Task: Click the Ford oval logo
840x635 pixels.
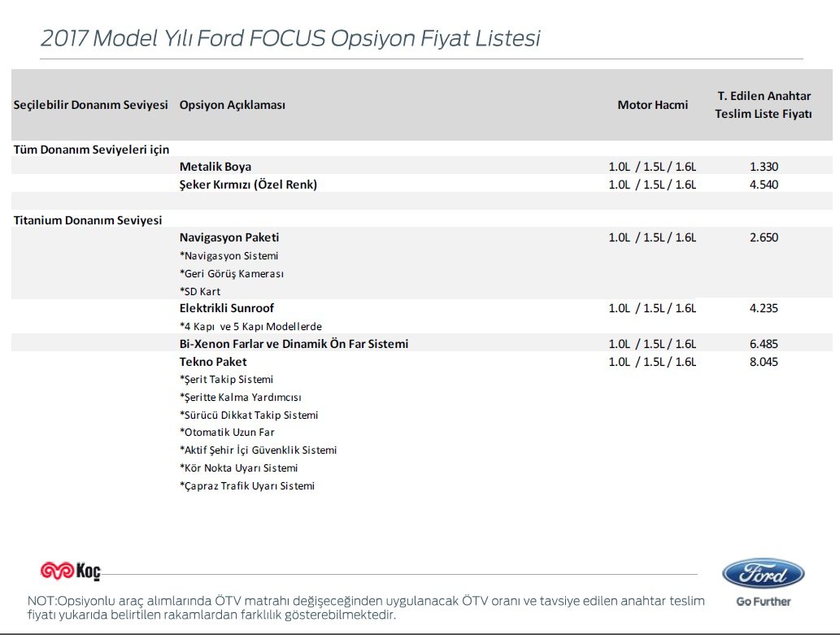Action: [763, 574]
